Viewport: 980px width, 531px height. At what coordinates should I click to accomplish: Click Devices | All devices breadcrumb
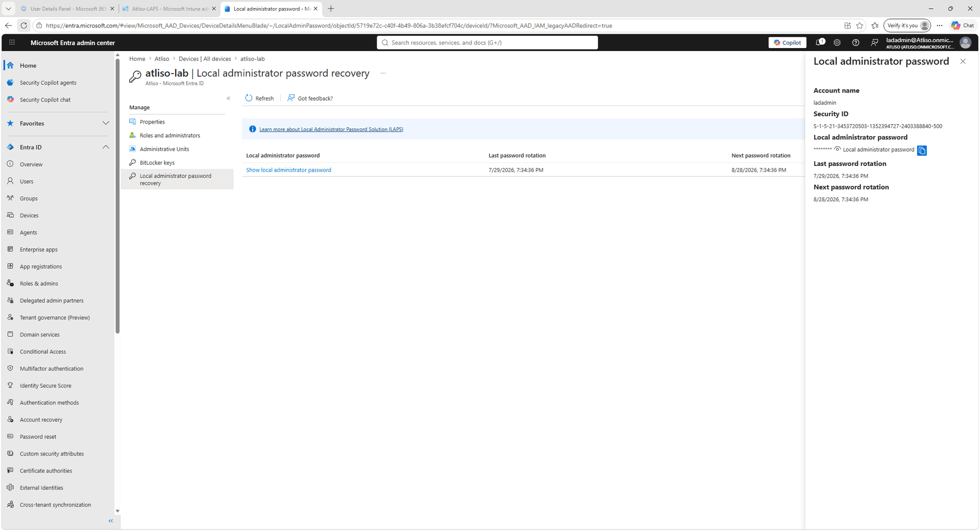205,59
